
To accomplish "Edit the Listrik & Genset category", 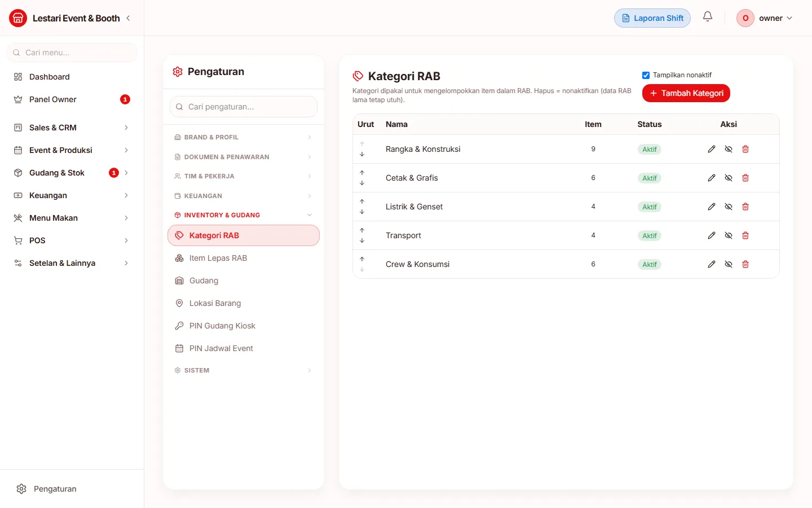I will coord(712,207).
